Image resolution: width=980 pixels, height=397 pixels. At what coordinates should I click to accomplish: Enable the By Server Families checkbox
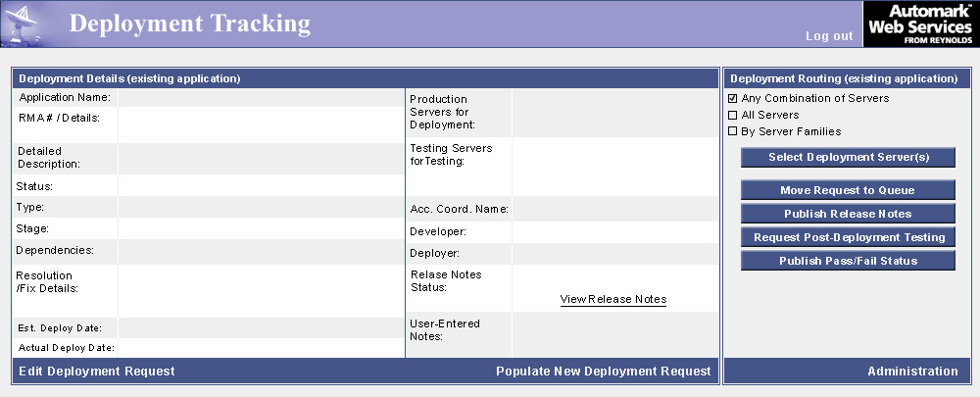(732, 131)
